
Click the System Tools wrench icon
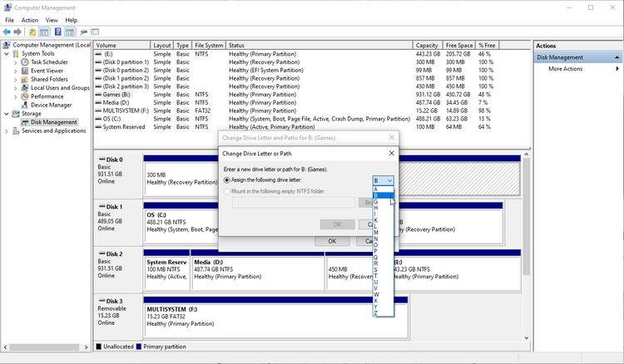(x=16, y=54)
